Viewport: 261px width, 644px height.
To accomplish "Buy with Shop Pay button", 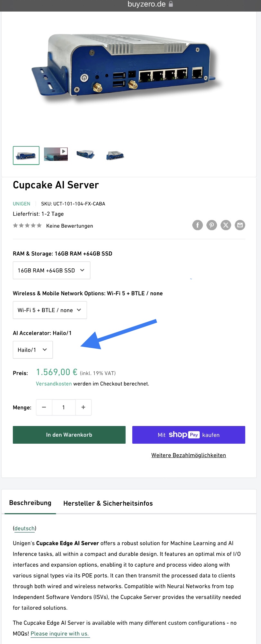I will coord(188,435).
